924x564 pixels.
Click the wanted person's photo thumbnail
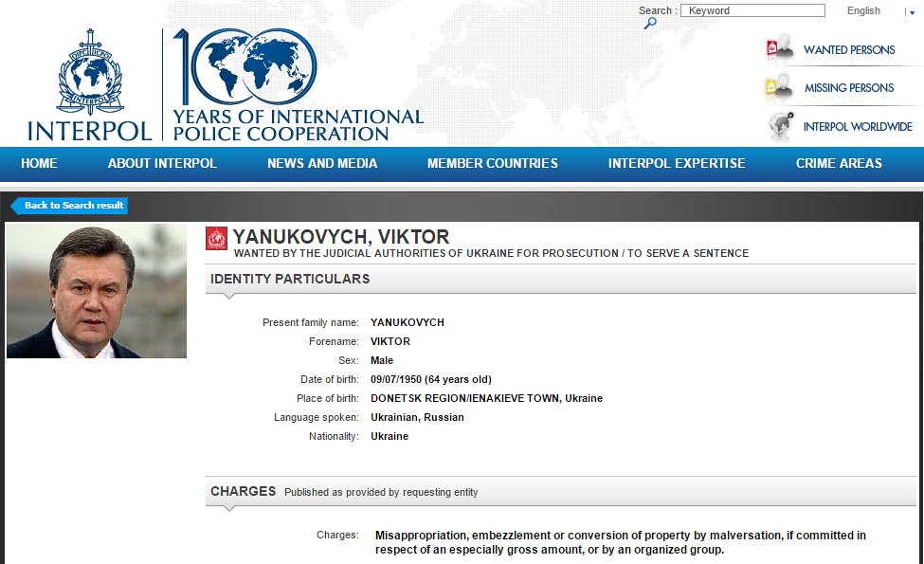[97, 291]
